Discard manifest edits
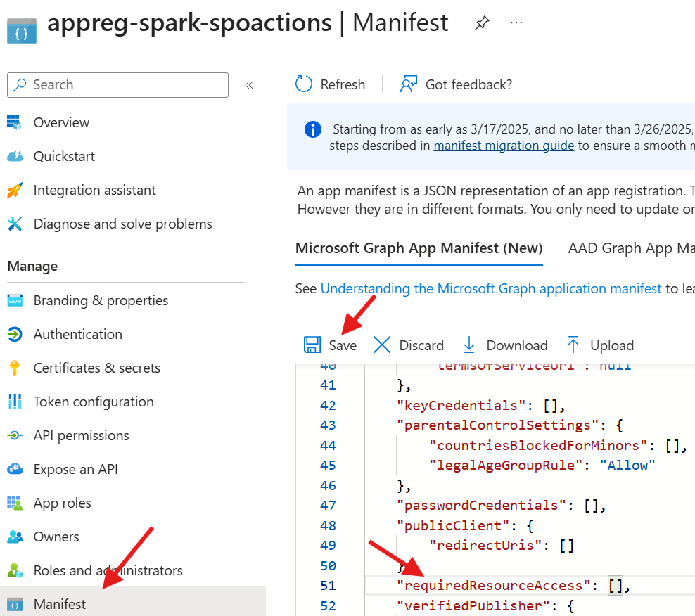 click(x=409, y=345)
